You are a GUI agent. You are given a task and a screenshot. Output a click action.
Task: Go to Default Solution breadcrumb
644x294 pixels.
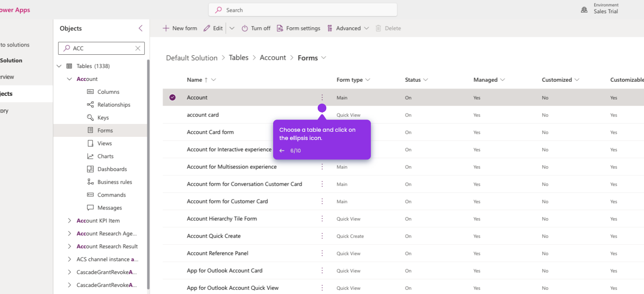coord(191,58)
